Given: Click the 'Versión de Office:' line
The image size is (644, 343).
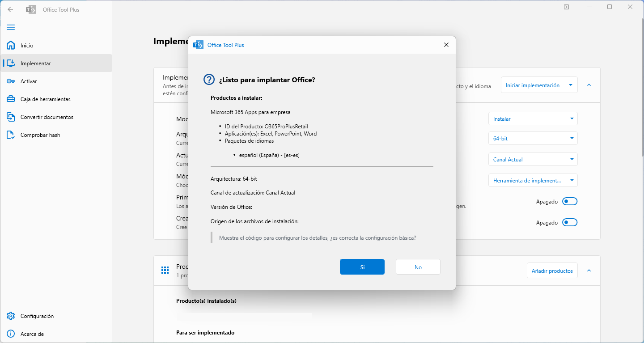Looking at the screenshot, I should point(231,207).
